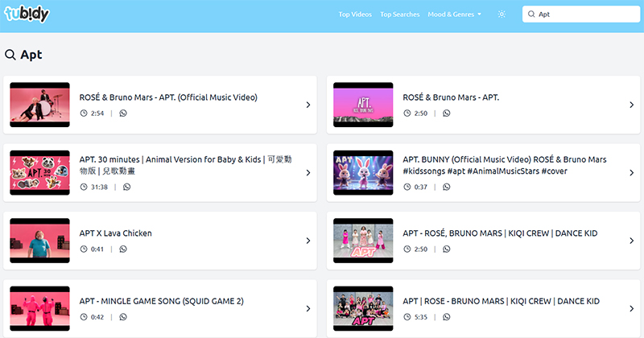Open the Tubidy logo home link
This screenshot has height=338, width=644.
click(x=27, y=14)
